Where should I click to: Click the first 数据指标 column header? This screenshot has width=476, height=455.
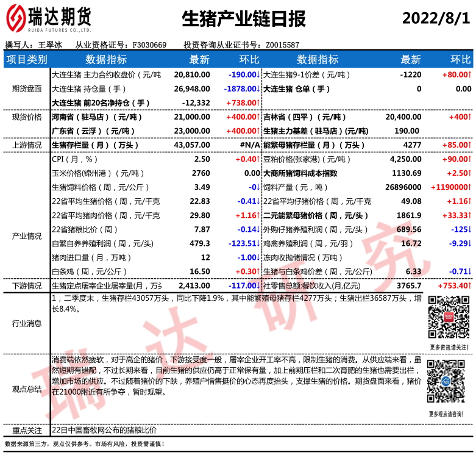(x=106, y=60)
